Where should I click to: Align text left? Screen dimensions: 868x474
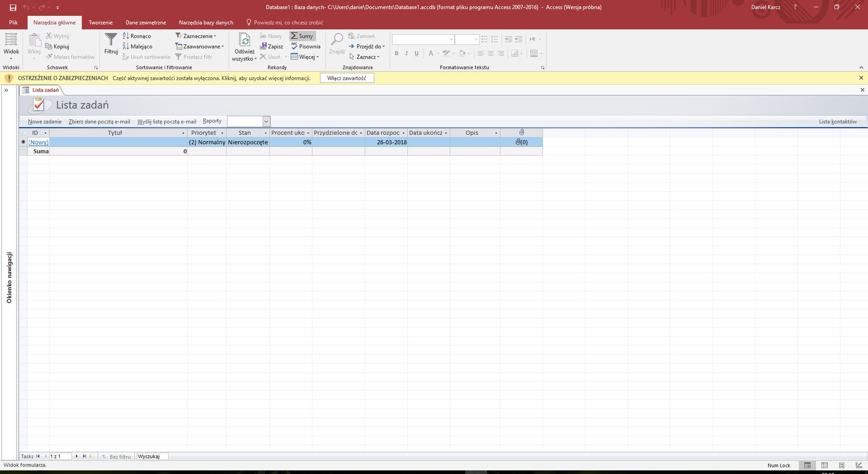pos(480,53)
